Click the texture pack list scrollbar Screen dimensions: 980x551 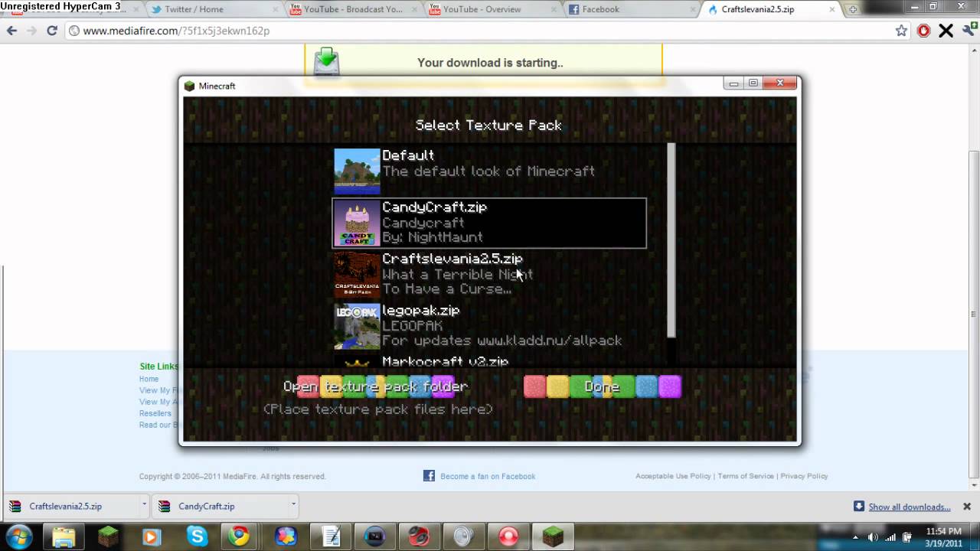671,240
